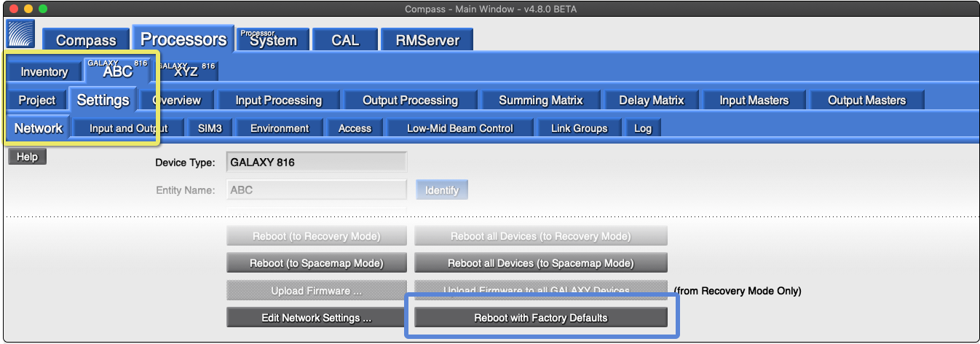Open Edit Network Settings ... dialog
Image resolution: width=980 pixels, height=344 pixels.
(316, 318)
